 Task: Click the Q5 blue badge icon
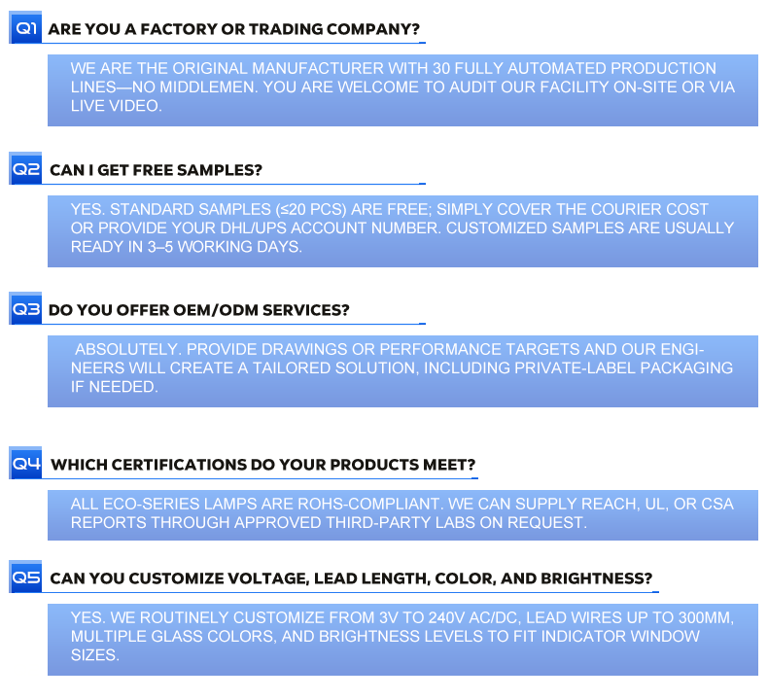pos(25,577)
